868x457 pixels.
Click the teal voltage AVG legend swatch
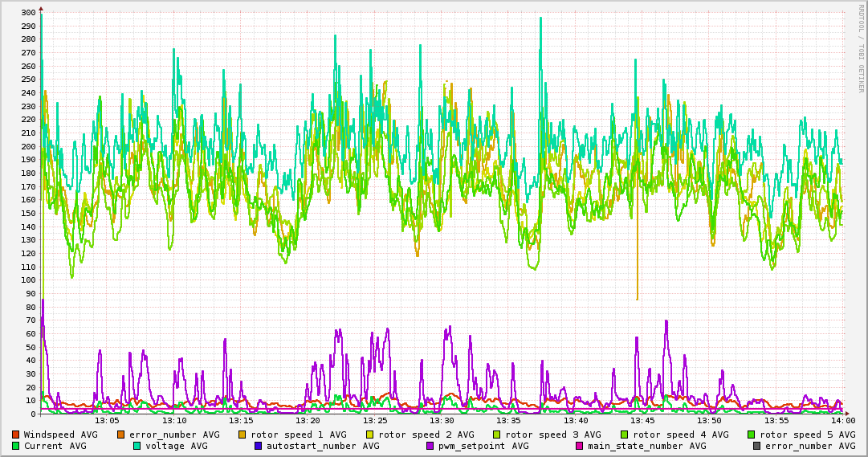(137, 446)
